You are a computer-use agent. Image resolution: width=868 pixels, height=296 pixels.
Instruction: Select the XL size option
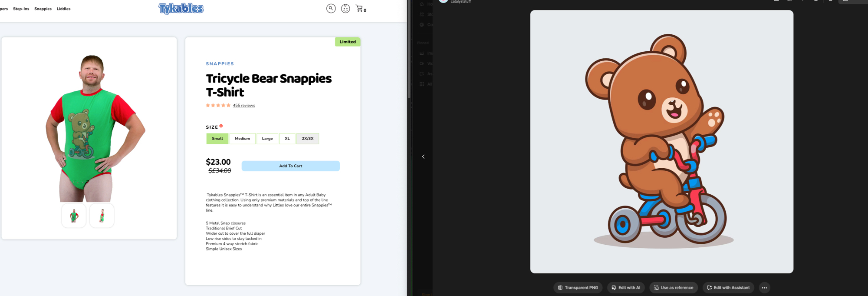click(287, 139)
